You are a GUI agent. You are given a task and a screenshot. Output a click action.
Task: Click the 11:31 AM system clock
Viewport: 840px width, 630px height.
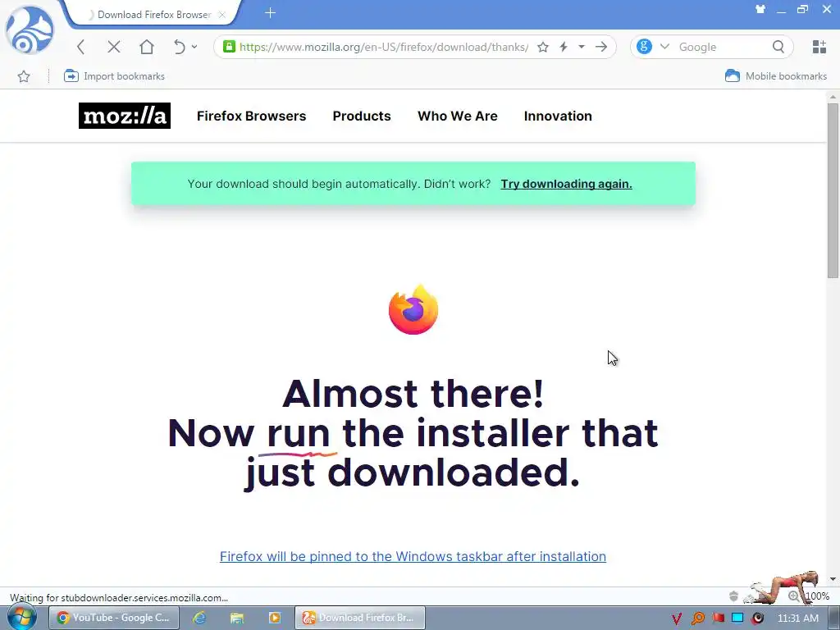tap(797, 619)
